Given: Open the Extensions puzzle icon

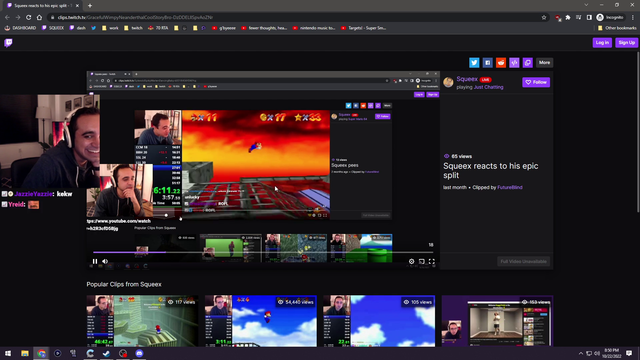Looking at the screenshot, I should coord(568,17).
